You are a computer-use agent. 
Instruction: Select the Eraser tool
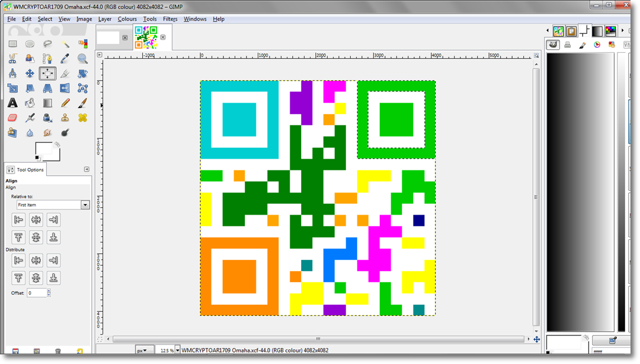(x=12, y=118)
